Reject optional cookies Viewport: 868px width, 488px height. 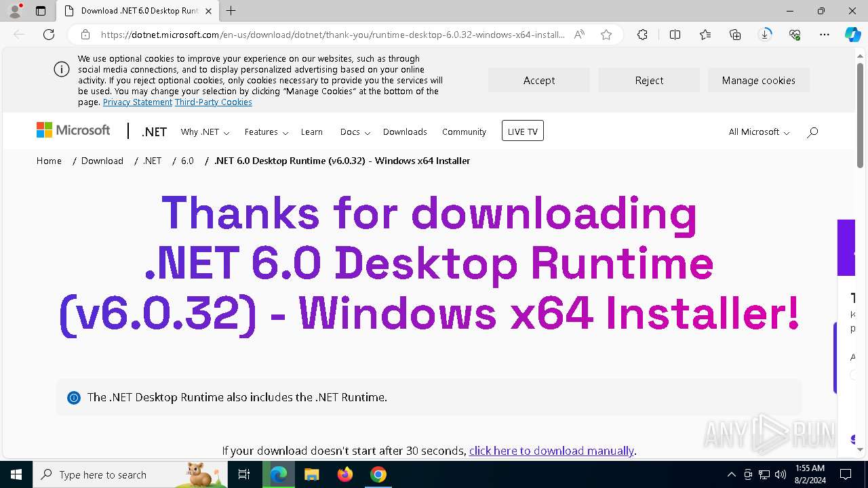649,80
